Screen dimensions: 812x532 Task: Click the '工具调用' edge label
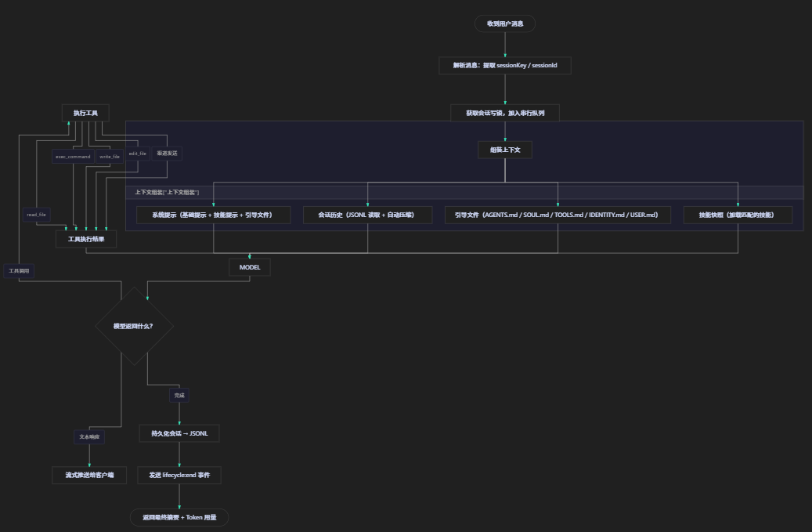[19, 271]
